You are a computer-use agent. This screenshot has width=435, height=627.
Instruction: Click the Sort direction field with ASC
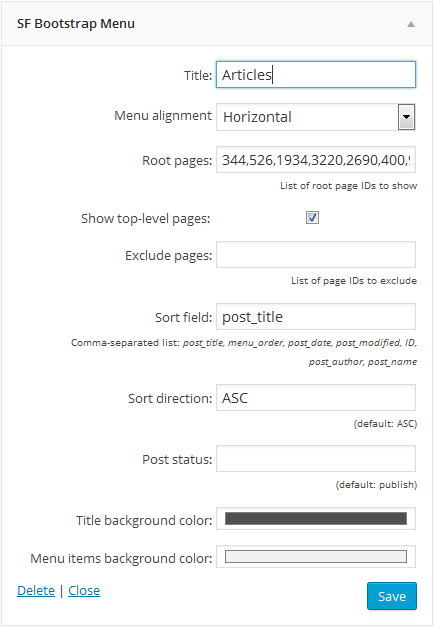click(316, 398)
